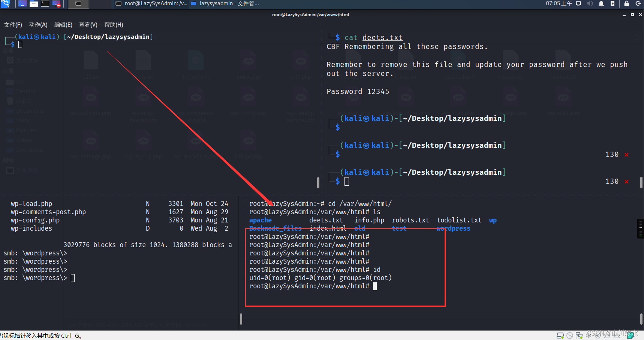Click the upper-right pane's vertical scrollbar
Viewport: 644px width, 340px height.
(x=641, y=183)
